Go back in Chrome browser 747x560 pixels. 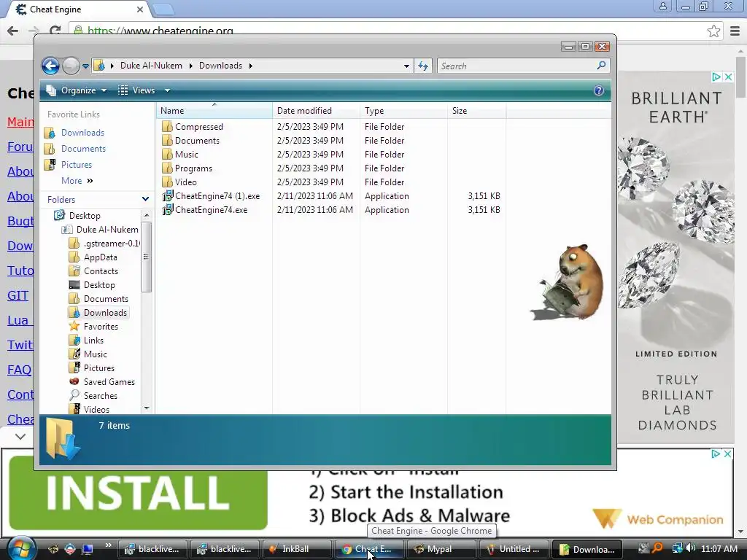click(13, 31)
